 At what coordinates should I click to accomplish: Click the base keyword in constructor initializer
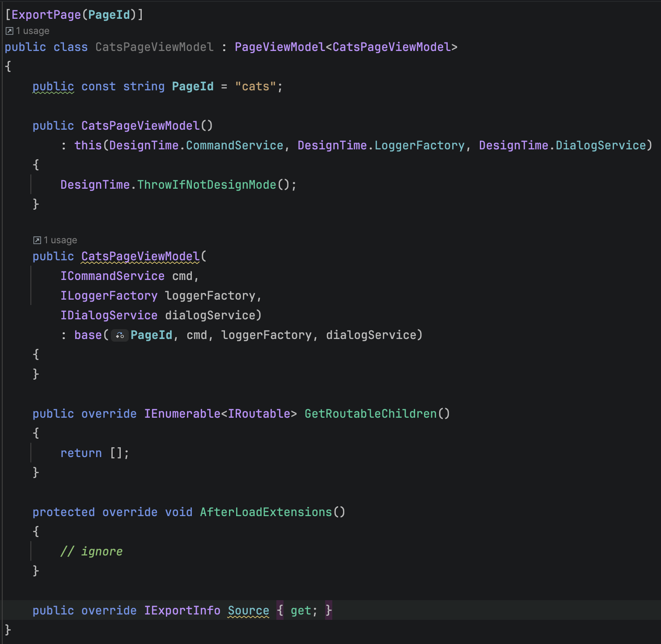click(88, 335)
